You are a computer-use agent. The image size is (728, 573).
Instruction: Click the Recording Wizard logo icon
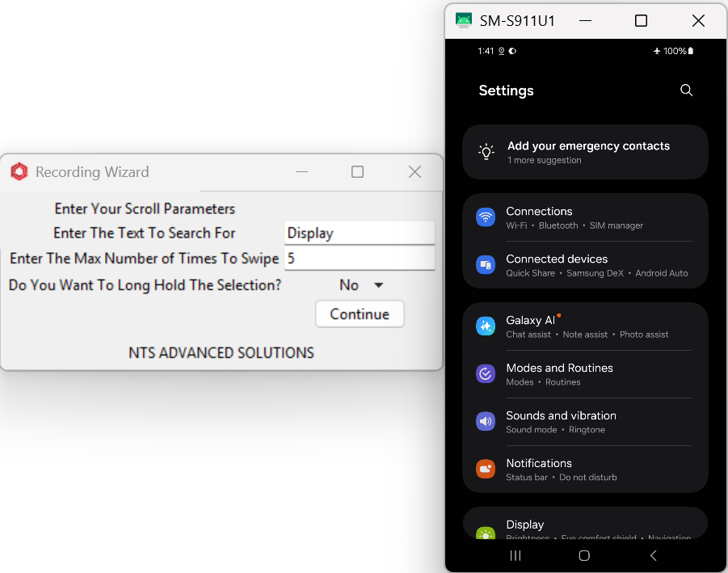[x=18, y=171]
